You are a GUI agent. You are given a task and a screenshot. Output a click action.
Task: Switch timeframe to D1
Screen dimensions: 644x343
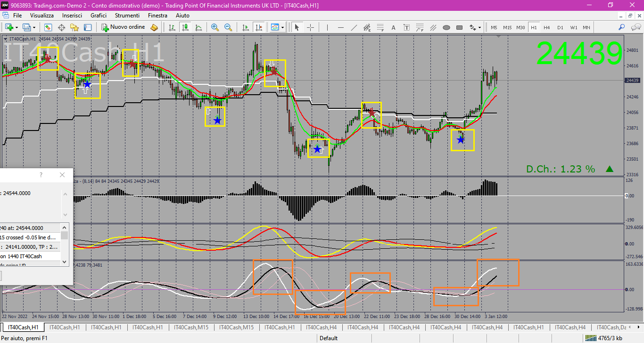[x=560, y=27]
